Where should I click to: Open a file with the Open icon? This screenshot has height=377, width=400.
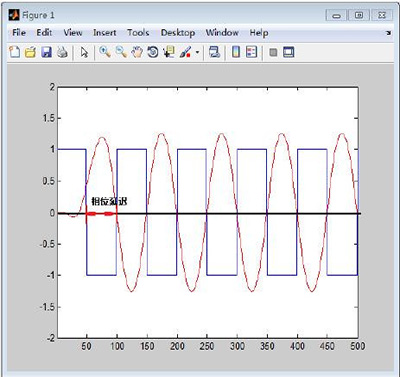[x=30, y=52]
